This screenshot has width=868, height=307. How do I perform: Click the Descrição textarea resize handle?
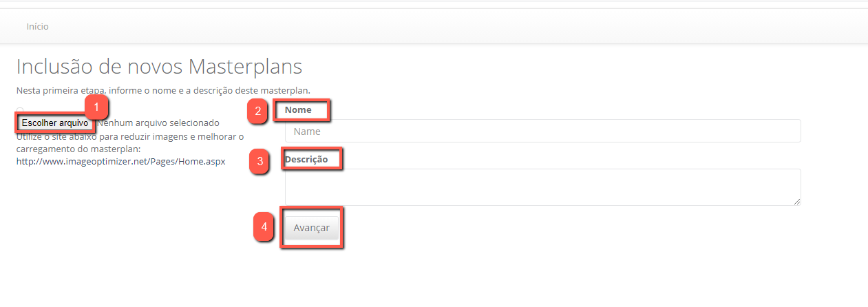tap(798, 202)
